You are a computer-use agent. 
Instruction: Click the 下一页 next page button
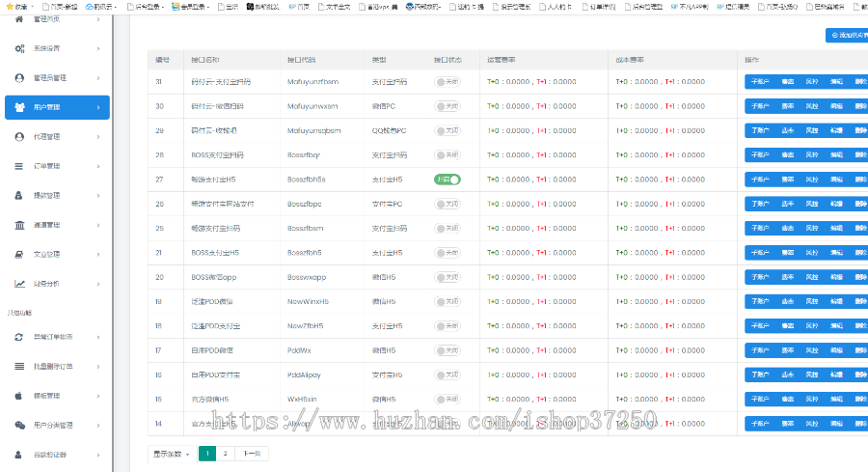[251, 453]
